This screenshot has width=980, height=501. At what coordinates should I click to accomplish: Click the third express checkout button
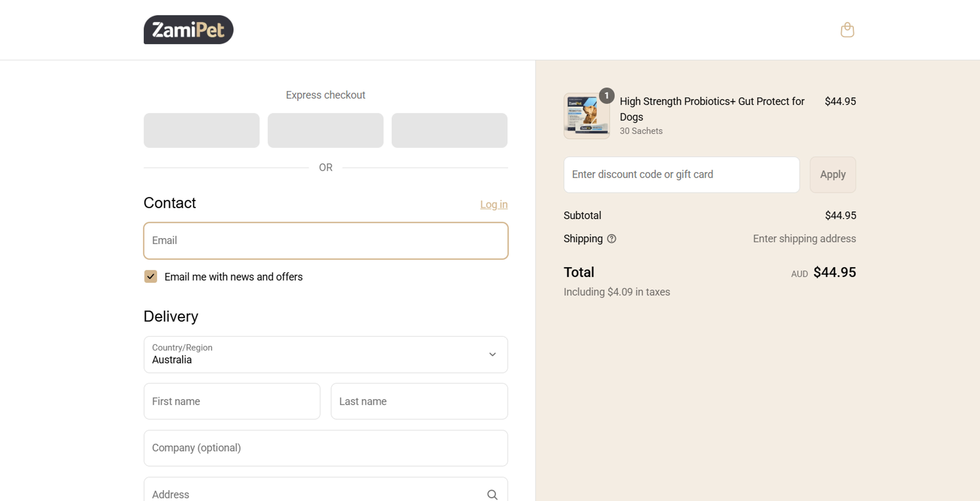point(449,130)
